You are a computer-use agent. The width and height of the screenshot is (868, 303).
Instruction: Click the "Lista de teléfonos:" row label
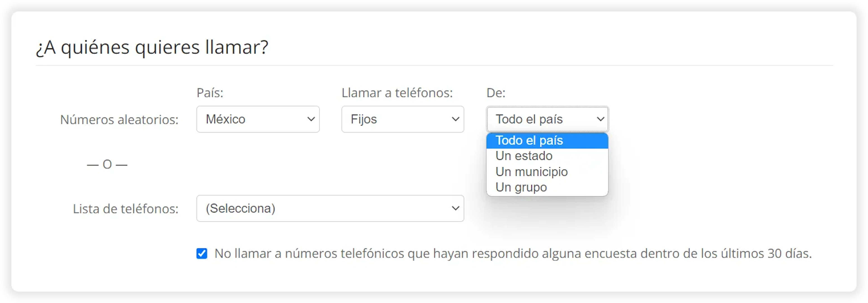pos(125,209)
